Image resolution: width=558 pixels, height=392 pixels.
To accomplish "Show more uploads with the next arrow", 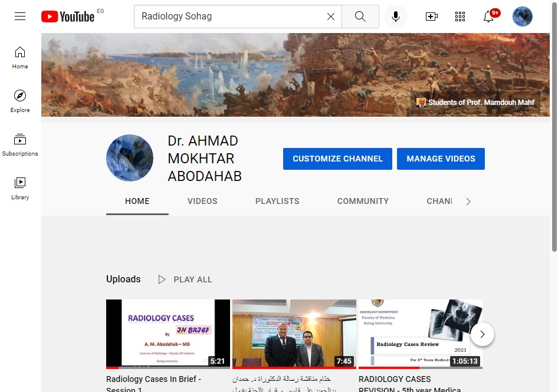I will (482, 334).
